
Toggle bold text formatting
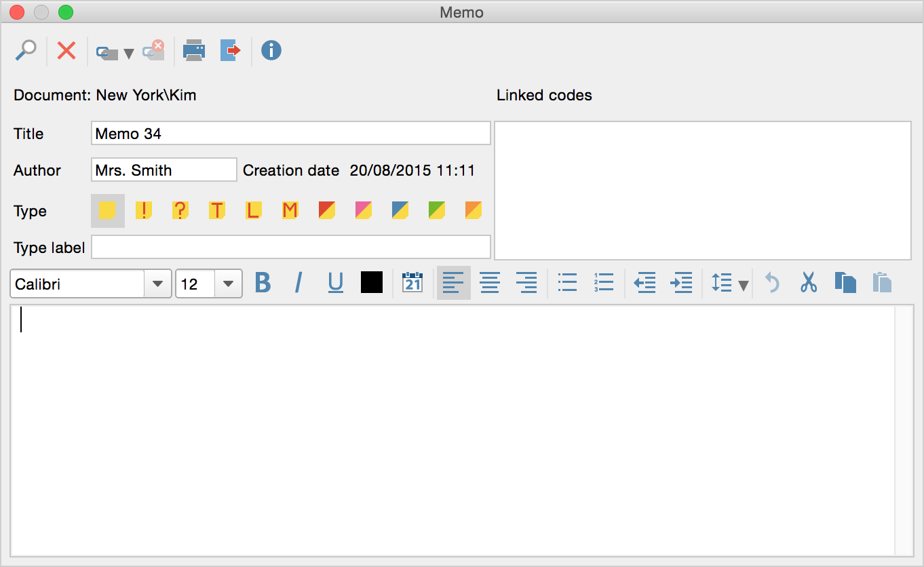coord(263,283)
